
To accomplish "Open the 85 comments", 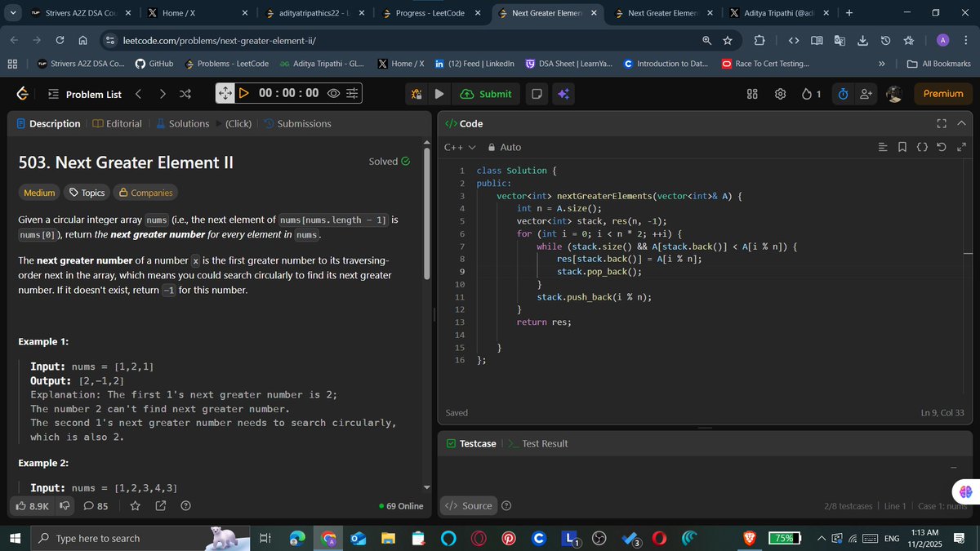I will click(x=96, y=506).
